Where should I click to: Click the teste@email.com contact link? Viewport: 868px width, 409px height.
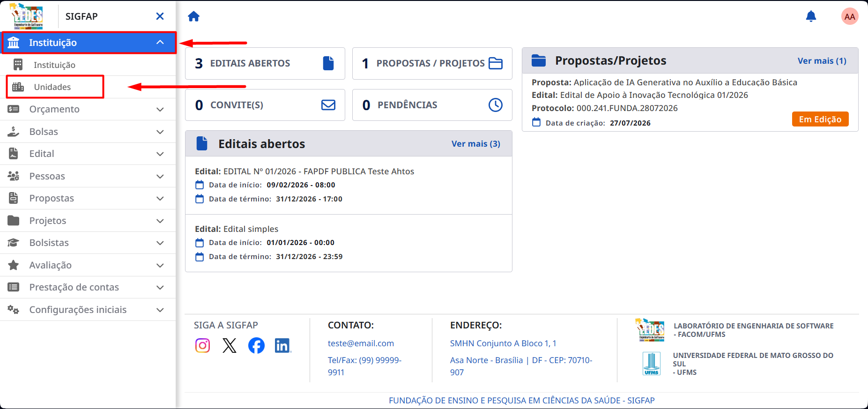click(x=361, y=343)
